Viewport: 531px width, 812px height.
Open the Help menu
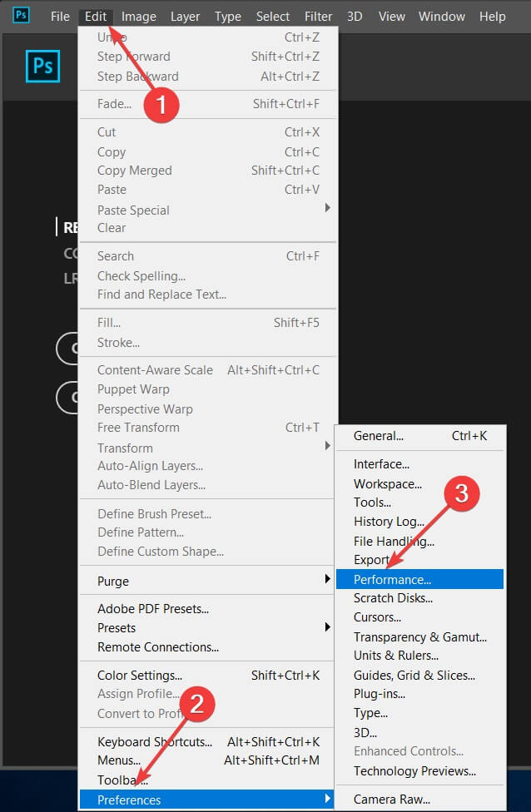pos(492,17)
